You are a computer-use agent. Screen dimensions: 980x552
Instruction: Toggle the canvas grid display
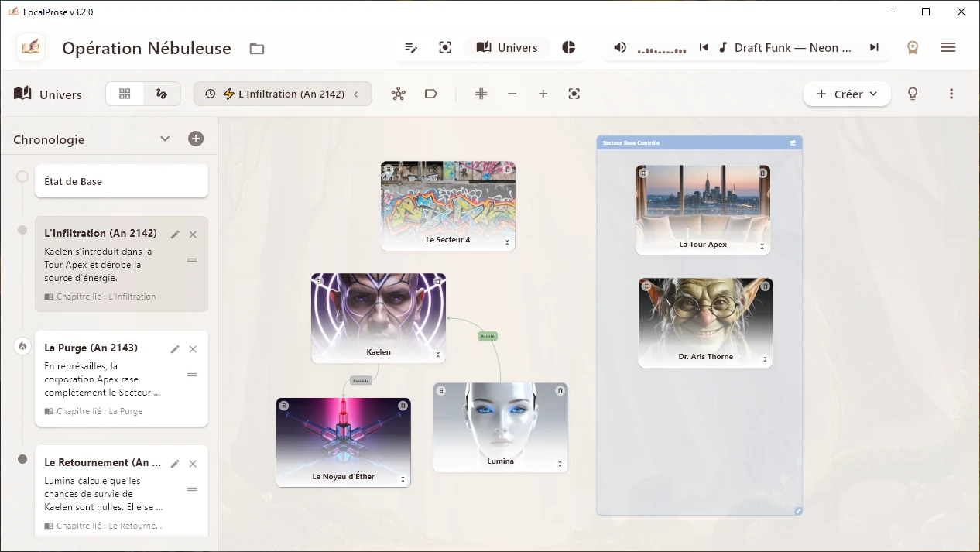[x=481, y=94]
